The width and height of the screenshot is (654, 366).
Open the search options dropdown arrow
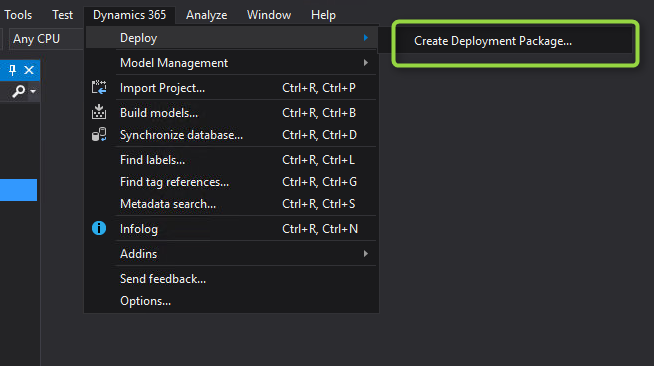coord(33,91)
